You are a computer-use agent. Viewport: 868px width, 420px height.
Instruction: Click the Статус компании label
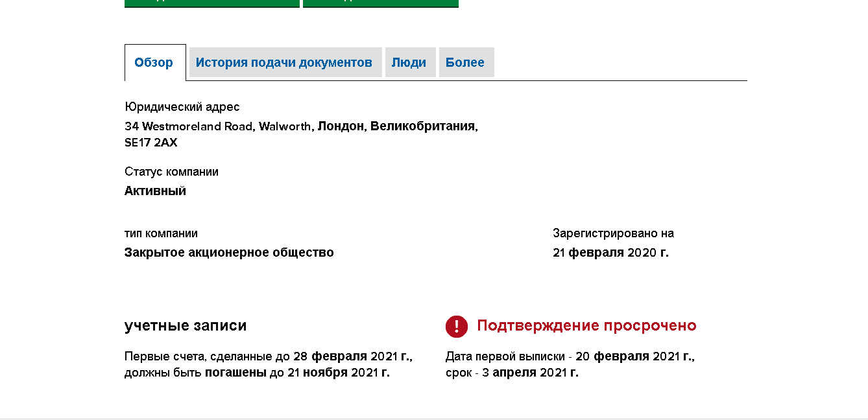[x=171, y=172]
